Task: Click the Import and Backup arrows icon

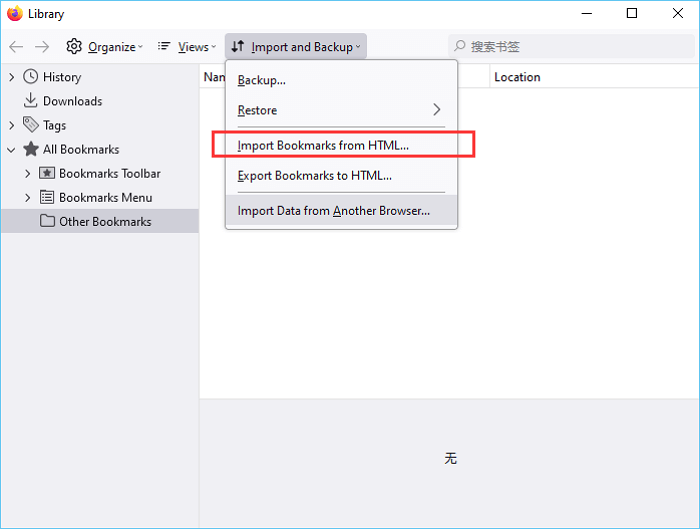Action: pos(238,46)
